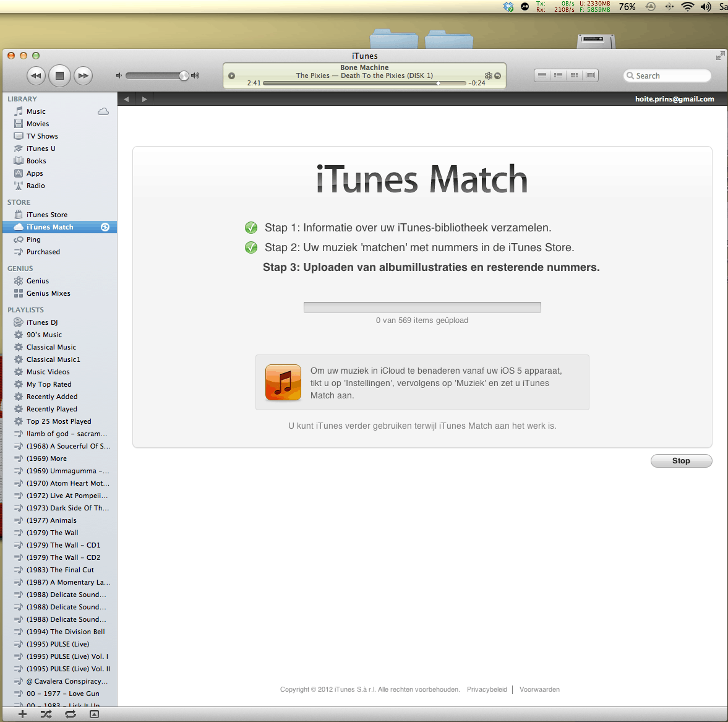
Task: Switch to song list view
Action: coord(542,75)
